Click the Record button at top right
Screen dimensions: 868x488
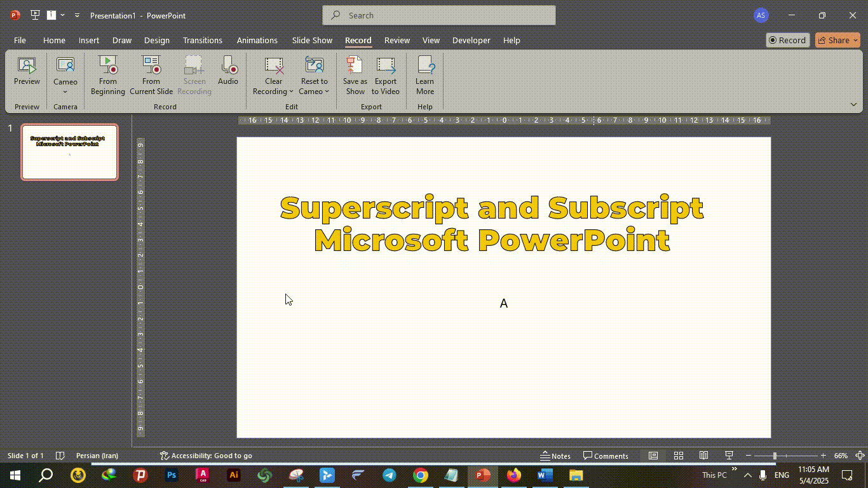click(787, 40)
